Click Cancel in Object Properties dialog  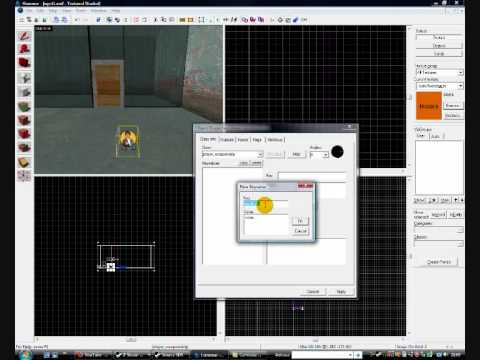pos(313,292)
